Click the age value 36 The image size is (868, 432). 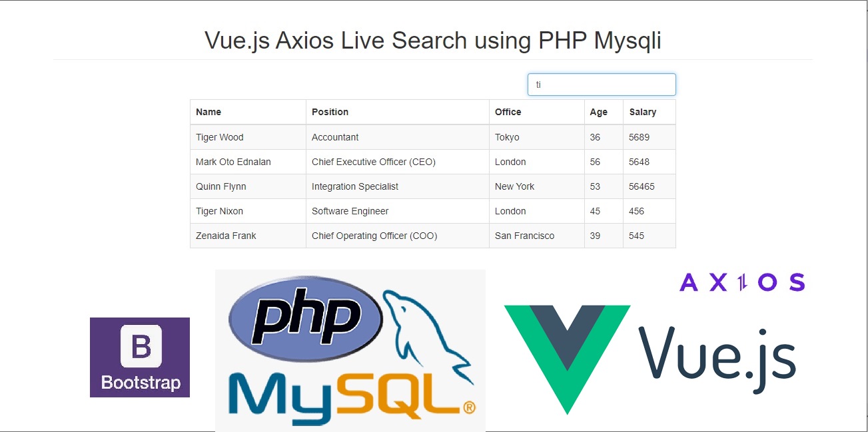(595, 137)
